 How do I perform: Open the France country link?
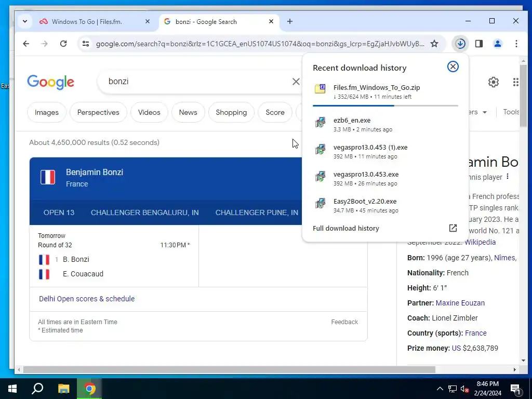point(475,333)
